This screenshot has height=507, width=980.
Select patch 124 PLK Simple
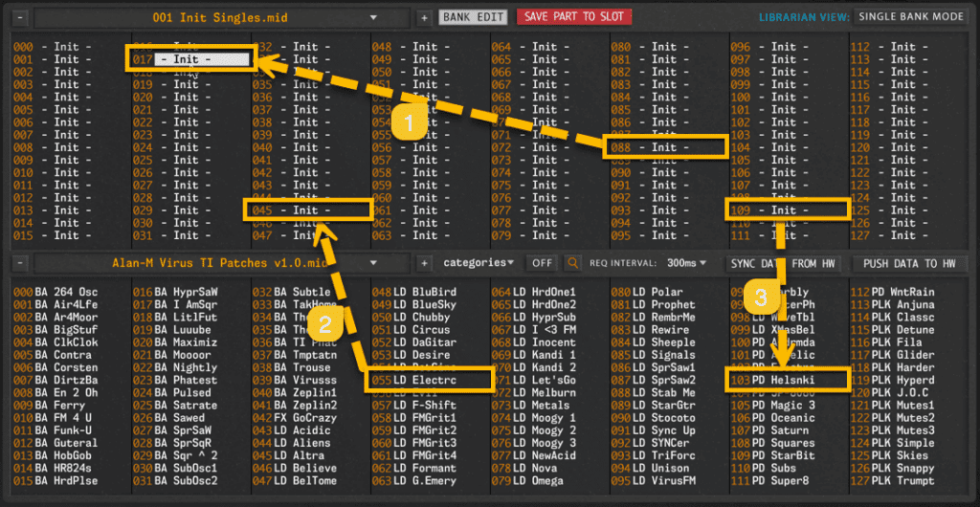pos(892,443)
